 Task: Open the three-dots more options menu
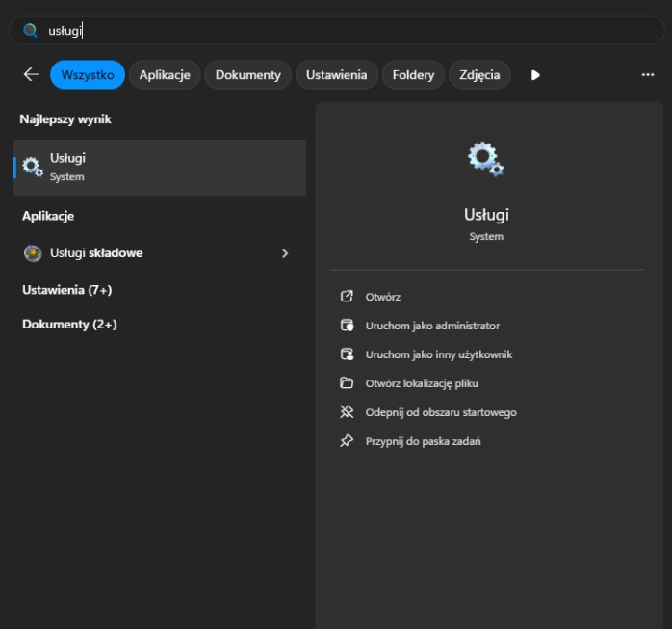point(648,74)
